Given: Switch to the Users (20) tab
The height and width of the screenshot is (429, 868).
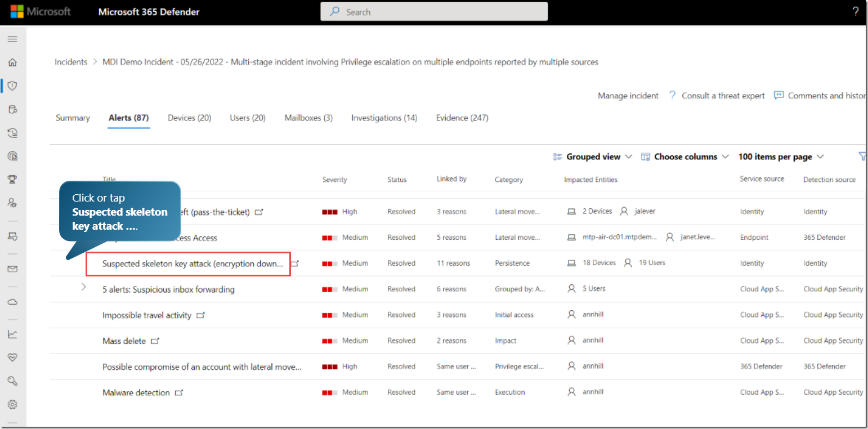Looking at the screenshot, I should tap(248, 118).
